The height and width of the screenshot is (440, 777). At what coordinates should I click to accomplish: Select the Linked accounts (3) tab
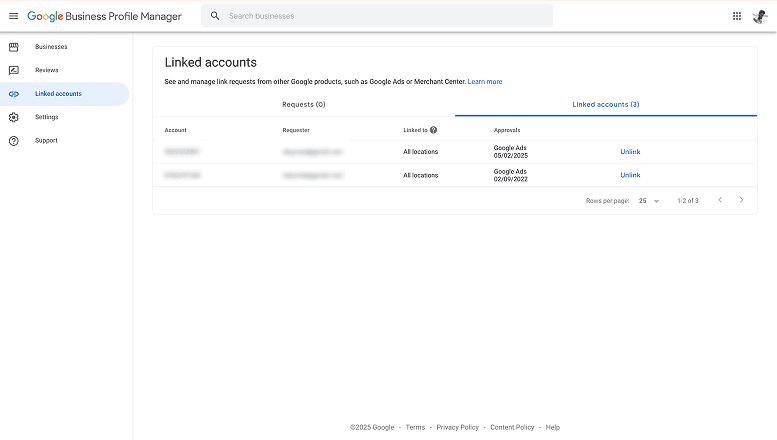pyautogui.click(x=606, y=105)
